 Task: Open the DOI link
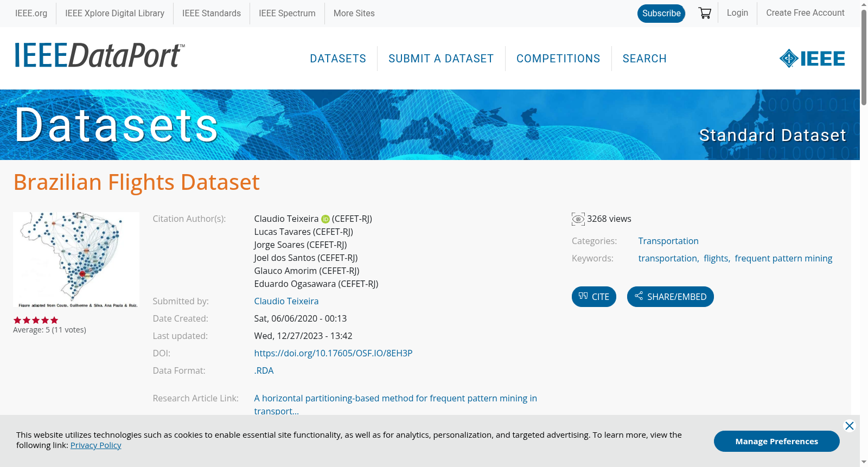333,353
